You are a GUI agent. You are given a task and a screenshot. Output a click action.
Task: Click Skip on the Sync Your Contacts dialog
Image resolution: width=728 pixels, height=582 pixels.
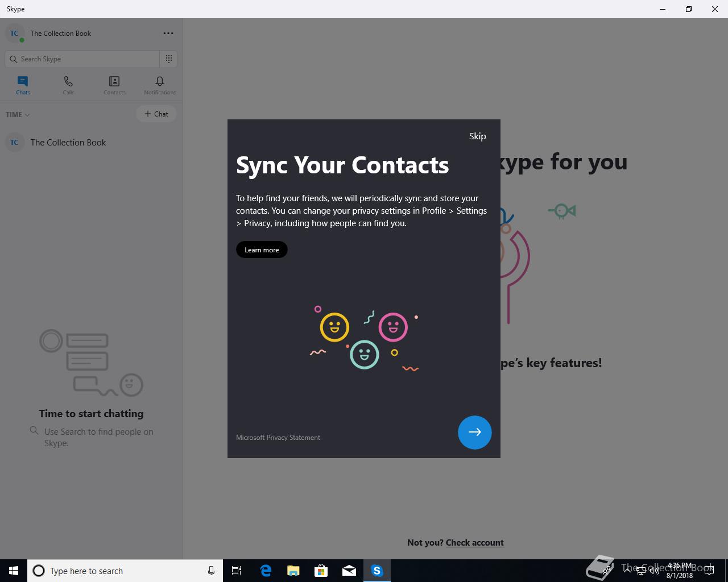tap(477, 136)
